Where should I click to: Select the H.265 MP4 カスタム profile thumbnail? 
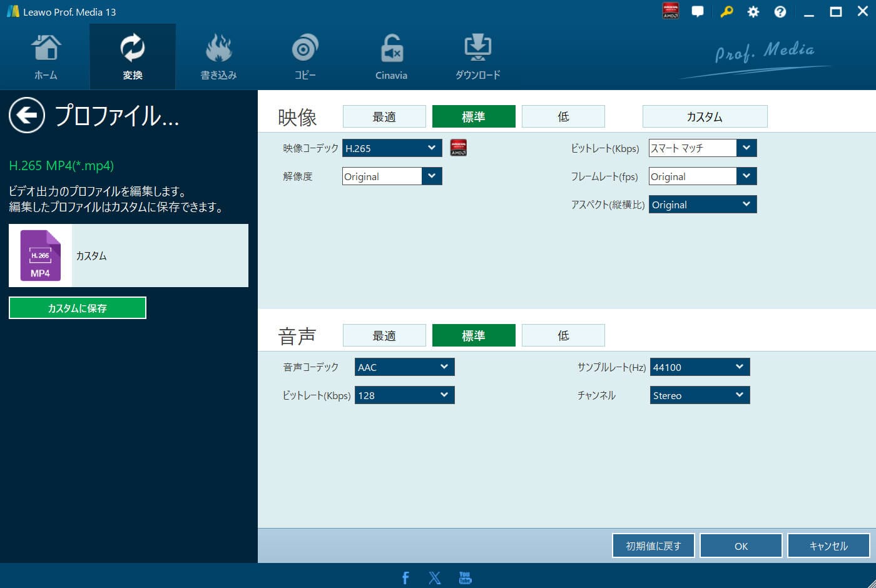pyautogui.click(x=40, y=255)
